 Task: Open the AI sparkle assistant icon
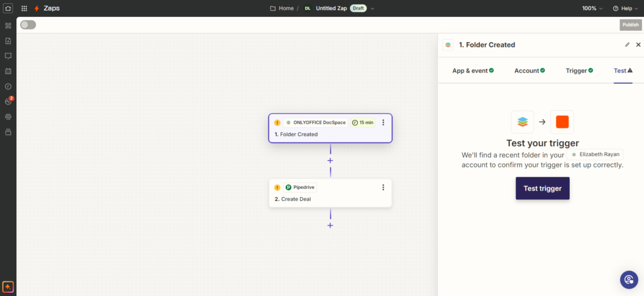pos(8,286)
